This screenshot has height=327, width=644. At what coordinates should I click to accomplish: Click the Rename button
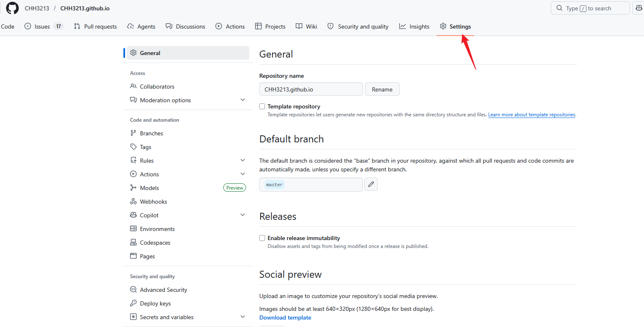pos(382,89)
